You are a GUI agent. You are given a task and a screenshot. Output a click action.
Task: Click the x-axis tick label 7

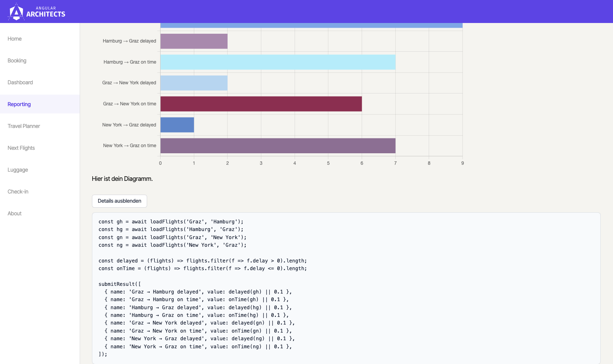[x=395, y=163]
